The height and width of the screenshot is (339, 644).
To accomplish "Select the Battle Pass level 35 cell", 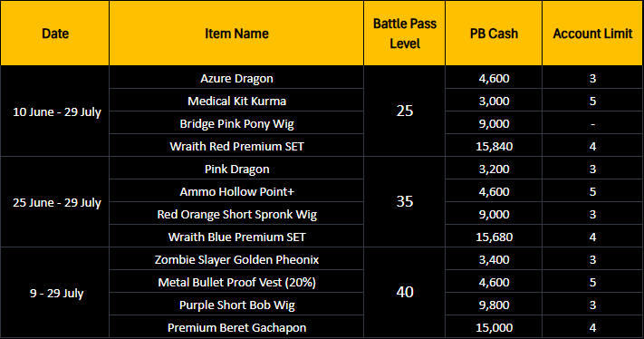I will (x=405, y=201).
